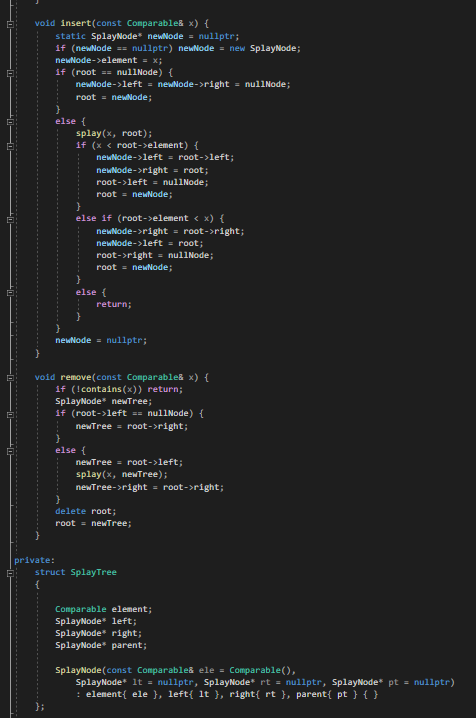Image resolution: width=476 pixels, height=718 pixels.
Task: Click the 'SplayNode* right;' member line
Action: point(98,633)
